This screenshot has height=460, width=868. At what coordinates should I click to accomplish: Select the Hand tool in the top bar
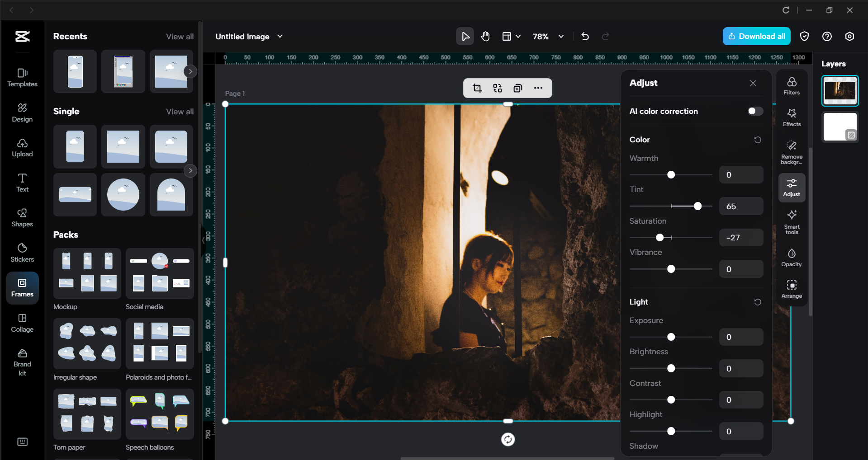coord(485,36)
